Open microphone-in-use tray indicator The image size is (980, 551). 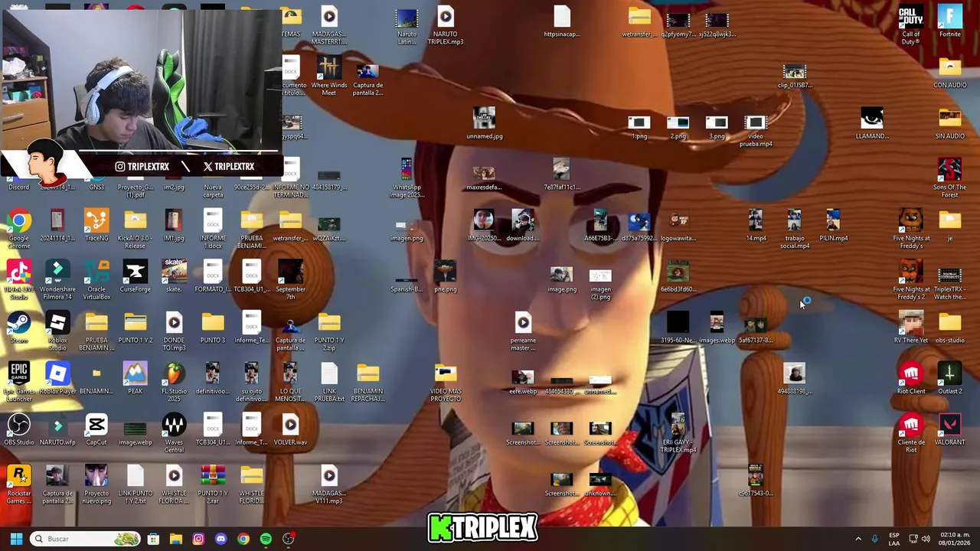tap(874, 539)
